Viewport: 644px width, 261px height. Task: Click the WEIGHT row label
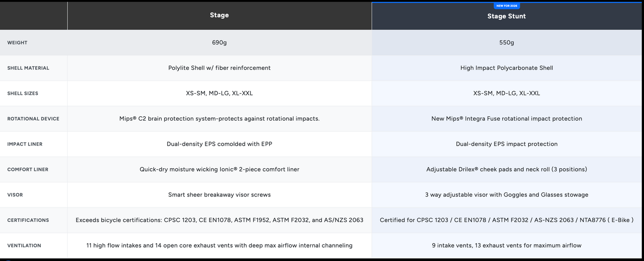[17, 43]
